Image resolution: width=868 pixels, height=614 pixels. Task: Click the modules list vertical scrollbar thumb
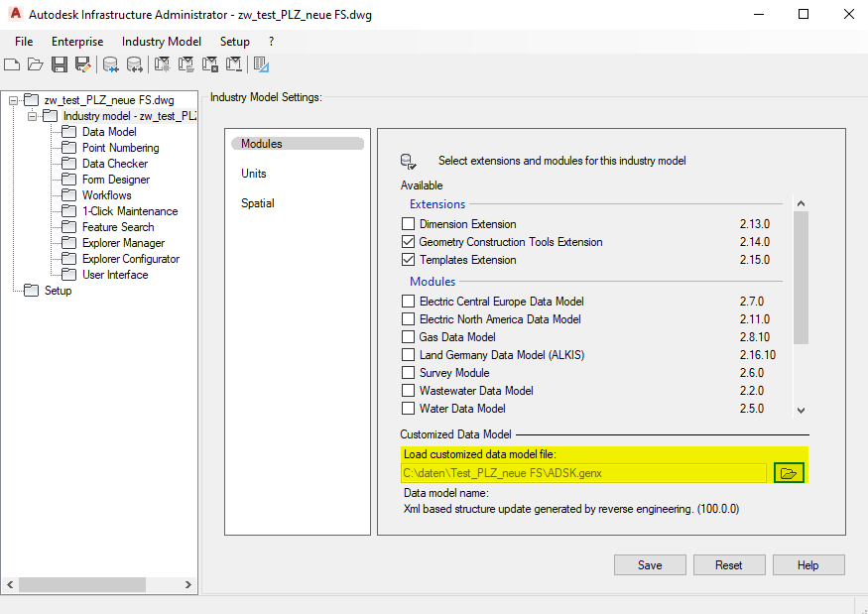pos(801,278)
